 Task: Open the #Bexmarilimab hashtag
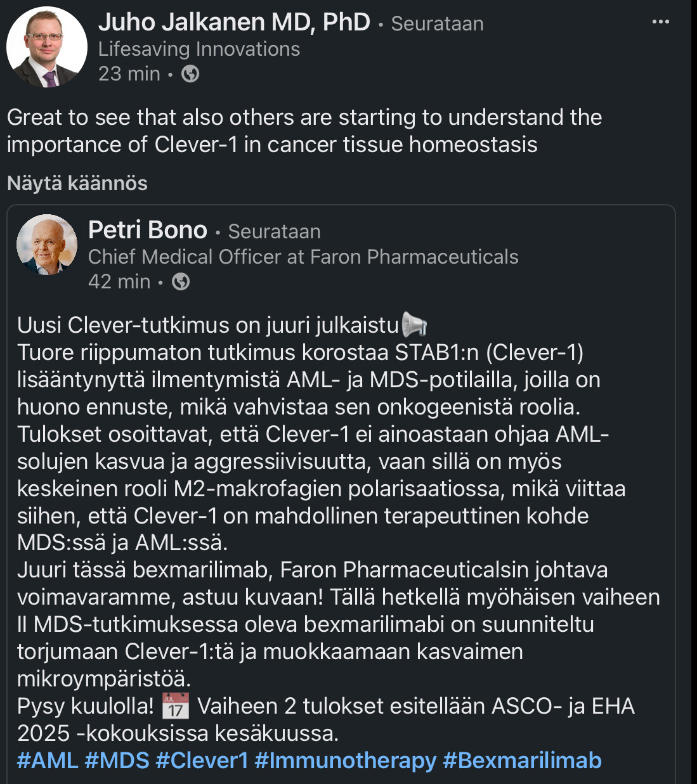(x=522, y=760)
